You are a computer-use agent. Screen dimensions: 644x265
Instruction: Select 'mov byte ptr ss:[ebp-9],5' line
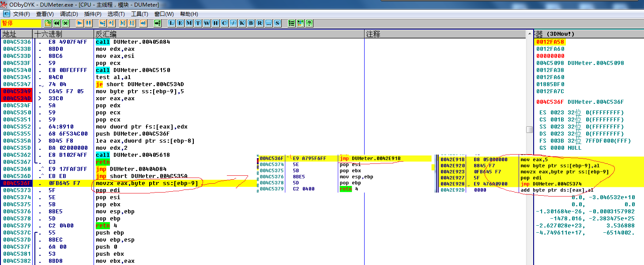pos(140,91)
